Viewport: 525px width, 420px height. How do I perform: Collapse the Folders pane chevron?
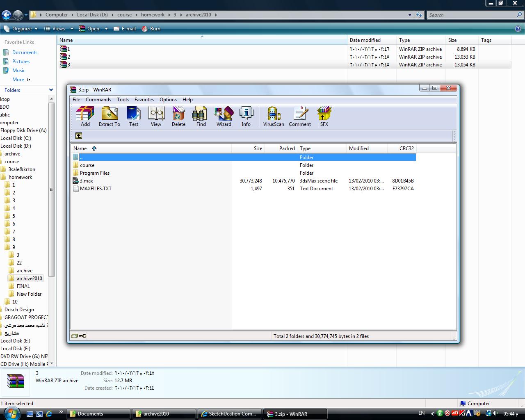coord(51,90)
